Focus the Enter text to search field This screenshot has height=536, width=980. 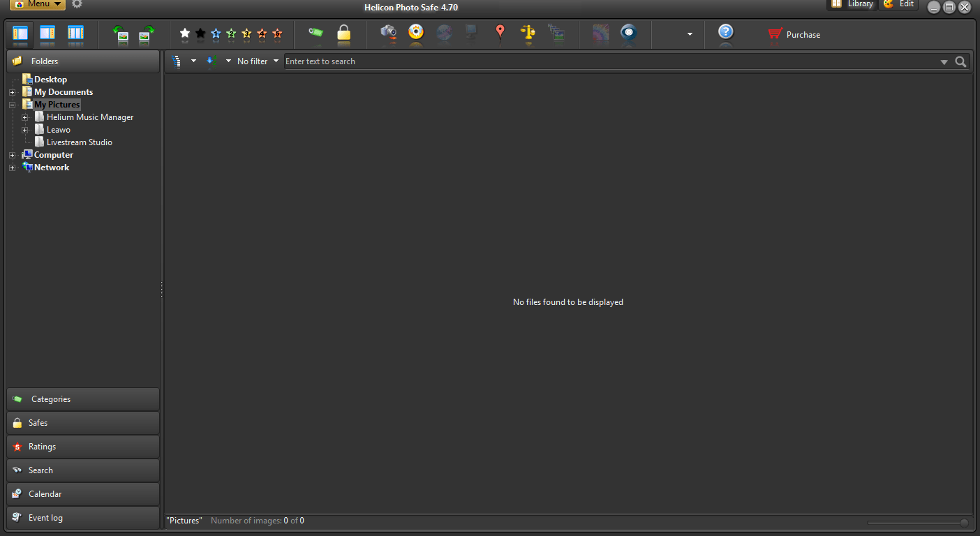click(x=610, y=61)
